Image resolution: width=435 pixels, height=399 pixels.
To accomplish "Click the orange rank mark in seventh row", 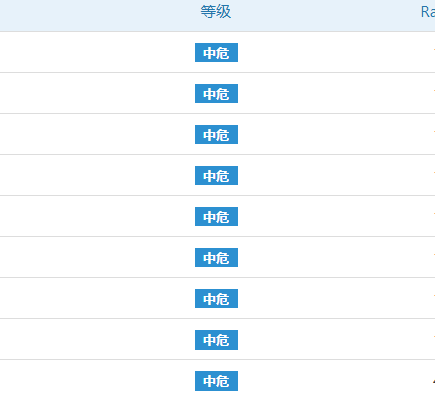I will [434, 296].
